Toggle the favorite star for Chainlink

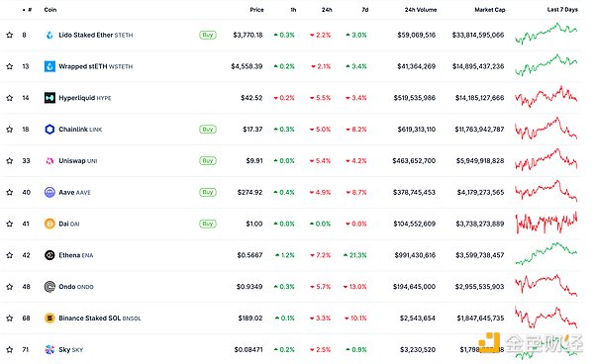click(10, 129)
